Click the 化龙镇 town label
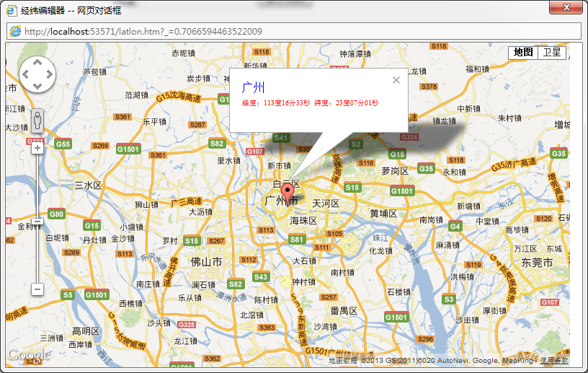This screenshot has width=588, height=373. 381,250
